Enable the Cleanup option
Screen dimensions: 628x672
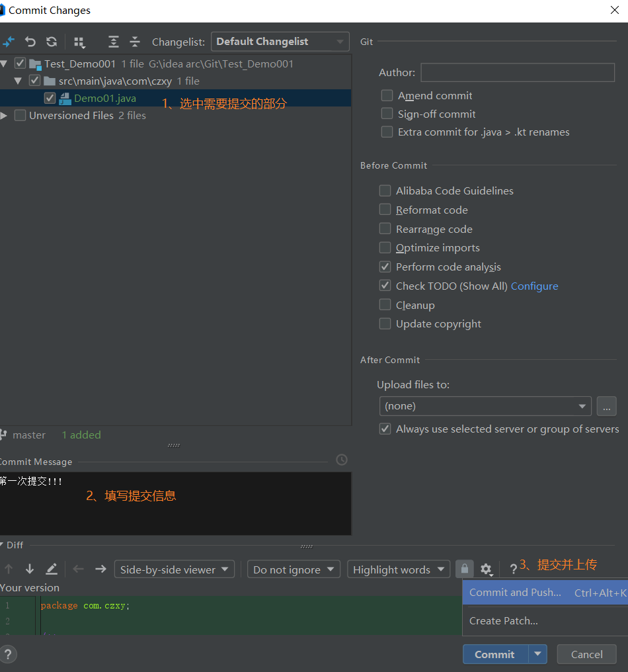coord(385,305)
